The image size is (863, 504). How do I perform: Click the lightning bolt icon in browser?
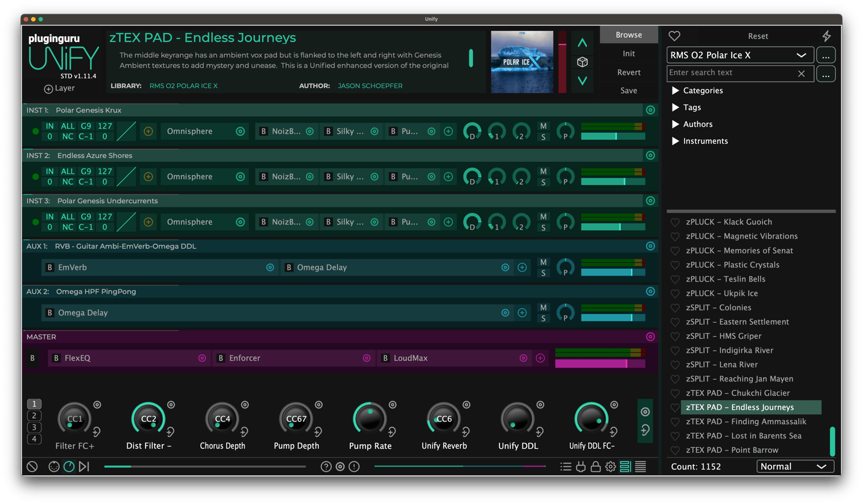tap(827, 36)
